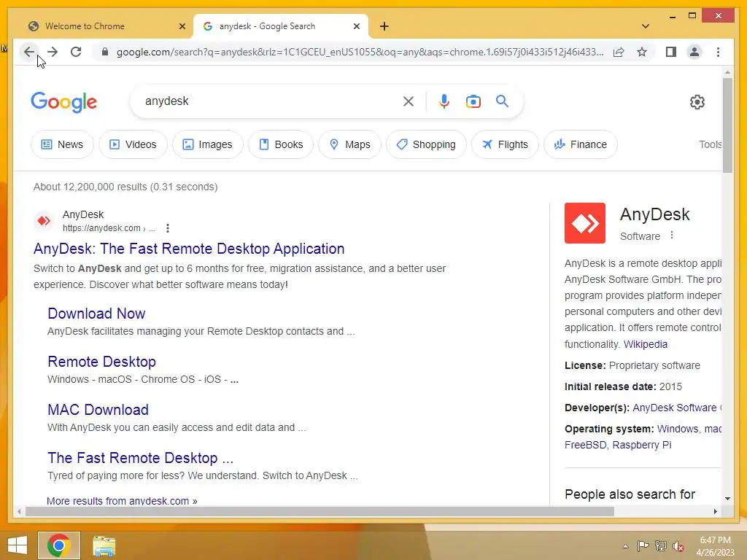Open the MAC Download sitelink
The width and height of the screenshot is (747, 560).
point(98,410)
